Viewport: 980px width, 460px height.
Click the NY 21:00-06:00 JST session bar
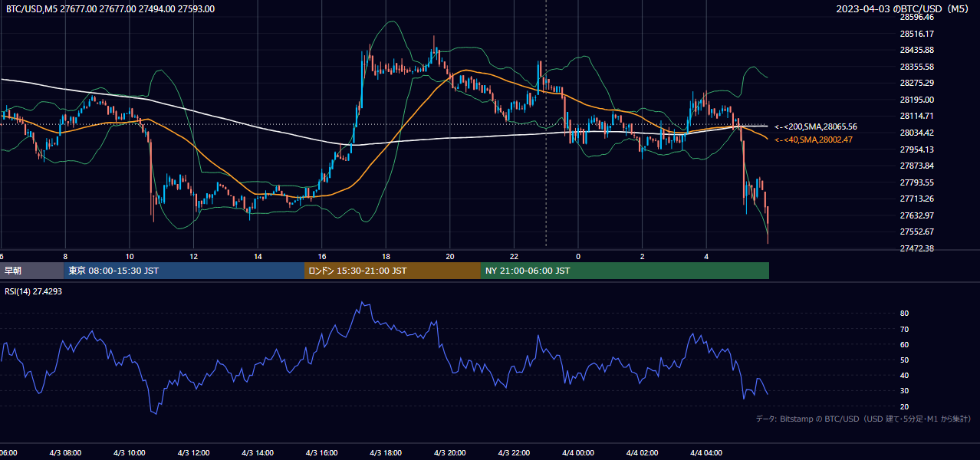click(x=625, y=271)
